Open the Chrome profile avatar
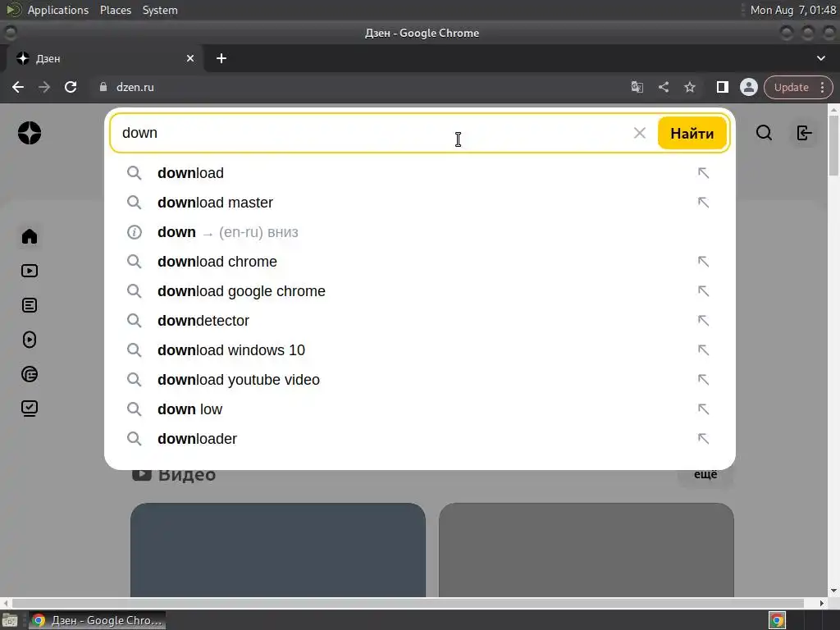 (748, 87)
